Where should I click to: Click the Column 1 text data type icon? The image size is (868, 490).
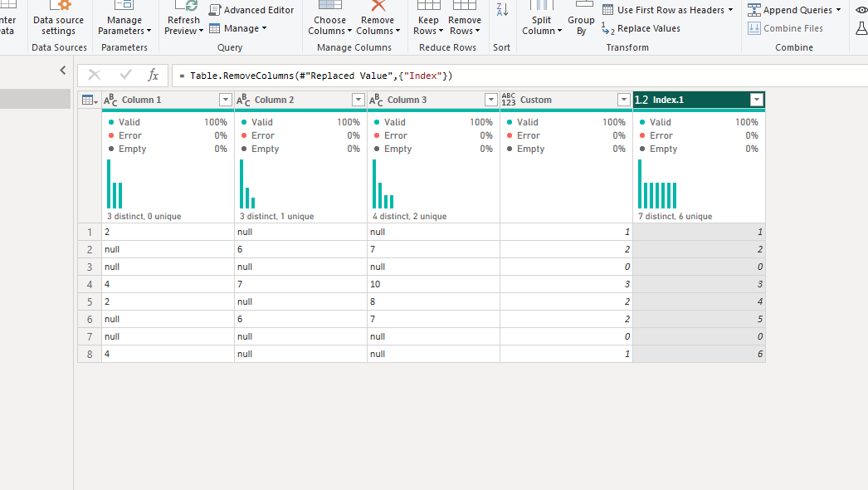(x=110, y=100)
